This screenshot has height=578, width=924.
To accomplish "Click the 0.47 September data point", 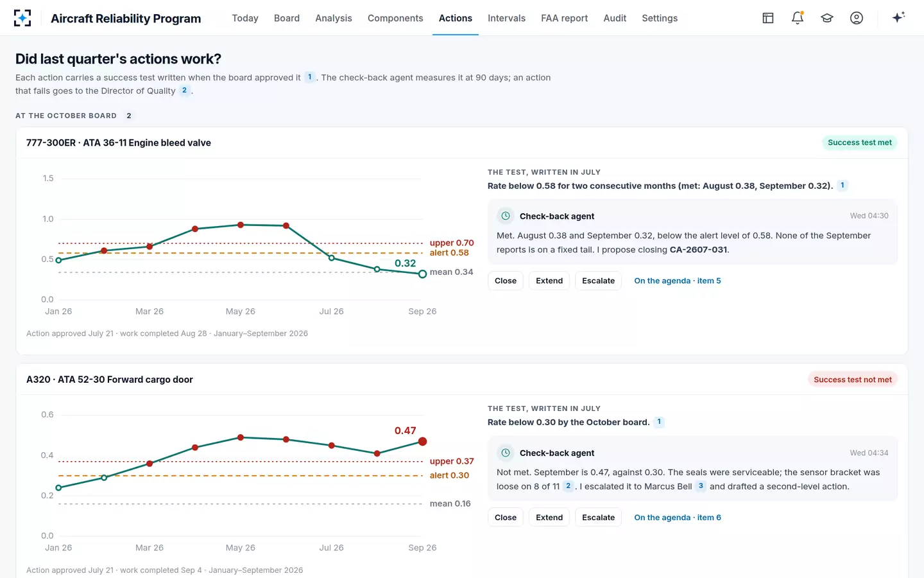I will pyautogui.click(x=422, y=441).
